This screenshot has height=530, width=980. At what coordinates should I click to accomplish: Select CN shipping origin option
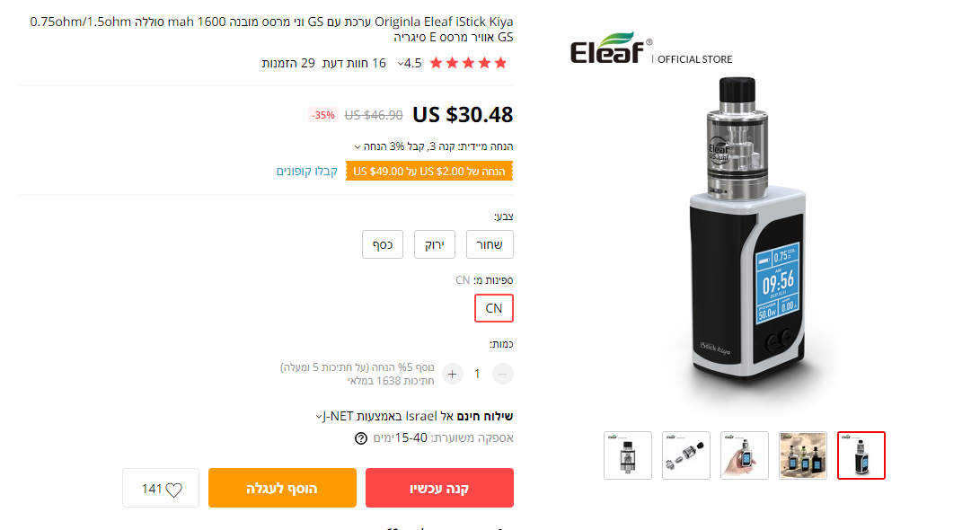click(x=494, y=308)
